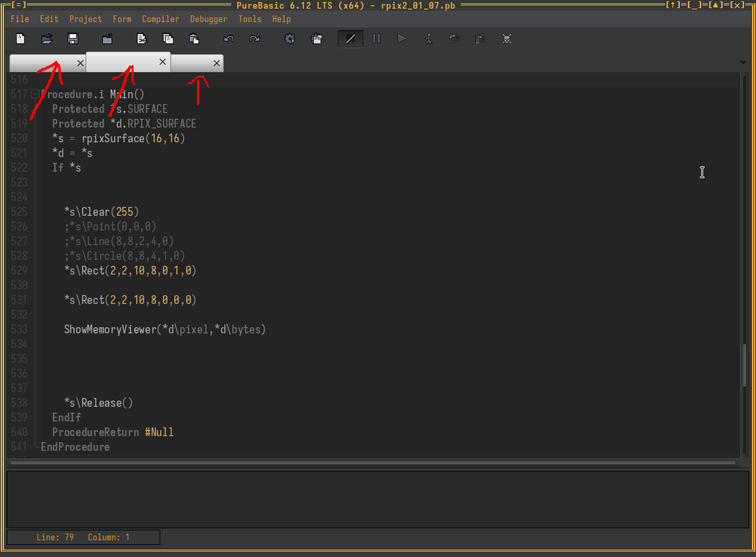Viewport: 756px width, 557px height.
Task: Click the commented ';*s\Point(0,0,0)' line
Action: [x=110, y=227]
